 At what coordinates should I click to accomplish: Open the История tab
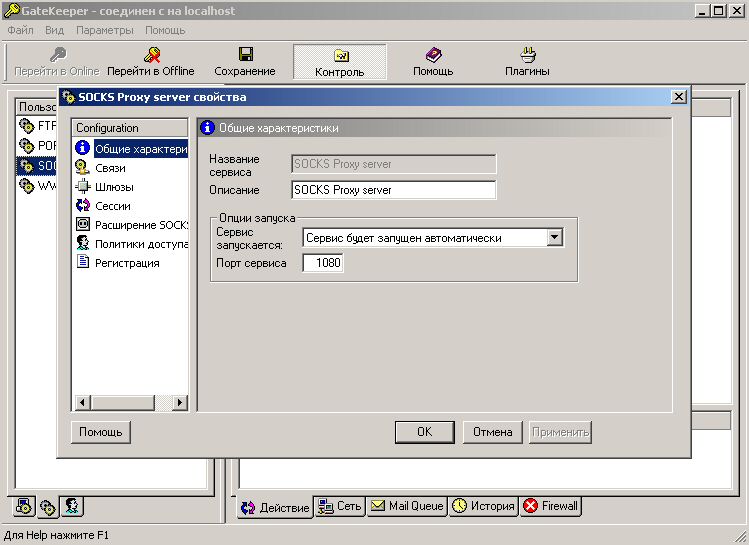(x=484, y=506)
